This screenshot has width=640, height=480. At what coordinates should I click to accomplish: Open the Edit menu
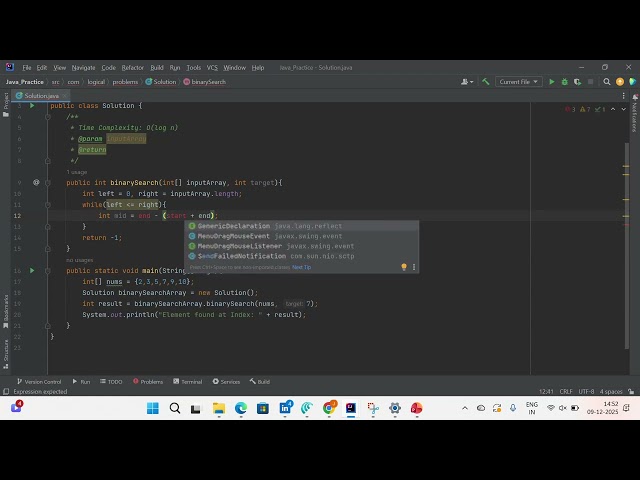point(42,68)
